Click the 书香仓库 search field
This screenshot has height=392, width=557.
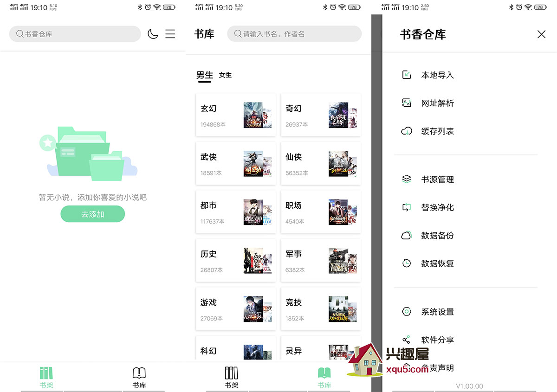(x=75, y=34)
